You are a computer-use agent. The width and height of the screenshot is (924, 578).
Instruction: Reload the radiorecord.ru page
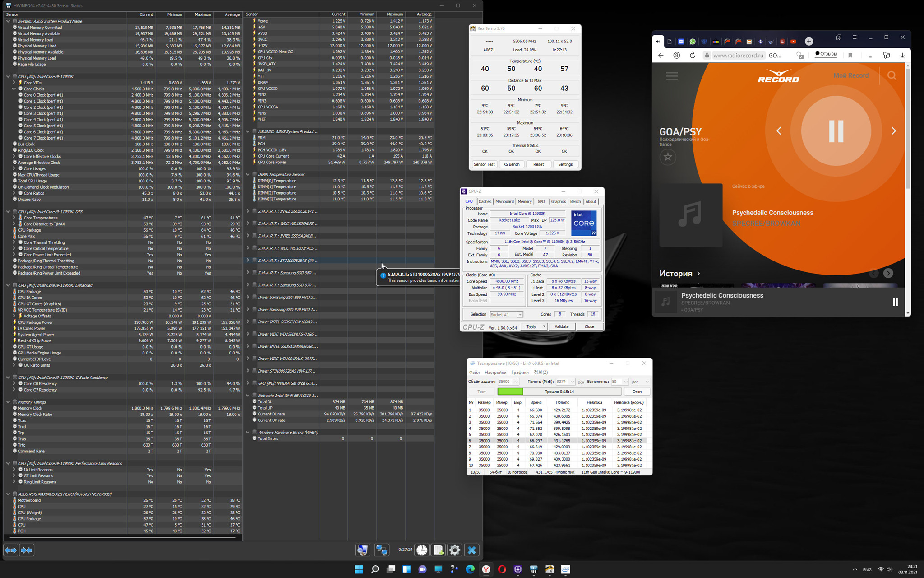692,56
